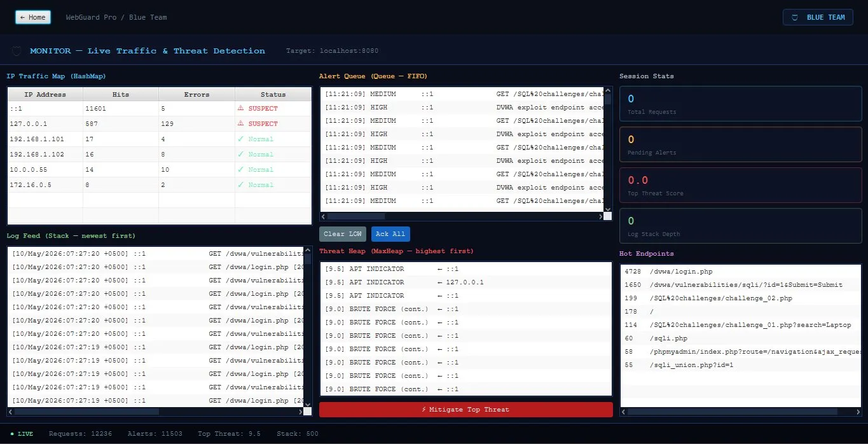The width and height of the screenshot is (868, 444).
Task: Sort table by the Hits column header
Action: (121, 94)
